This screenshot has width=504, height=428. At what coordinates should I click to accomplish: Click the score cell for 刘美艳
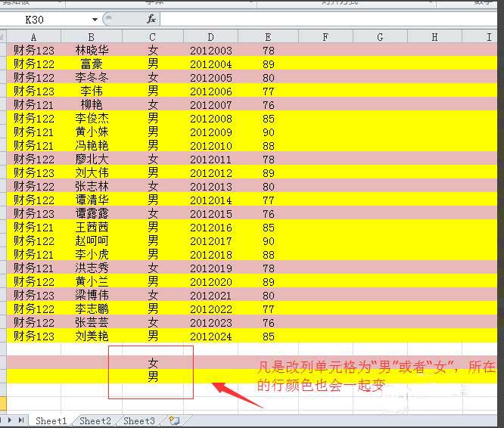click(269, 336)
